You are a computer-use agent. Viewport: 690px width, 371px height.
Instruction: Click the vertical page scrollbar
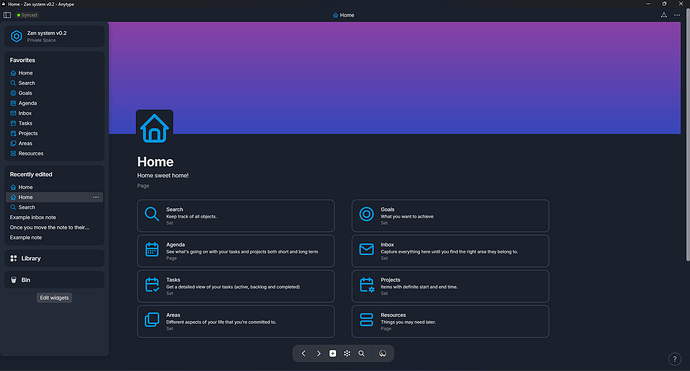click(687, 136)
